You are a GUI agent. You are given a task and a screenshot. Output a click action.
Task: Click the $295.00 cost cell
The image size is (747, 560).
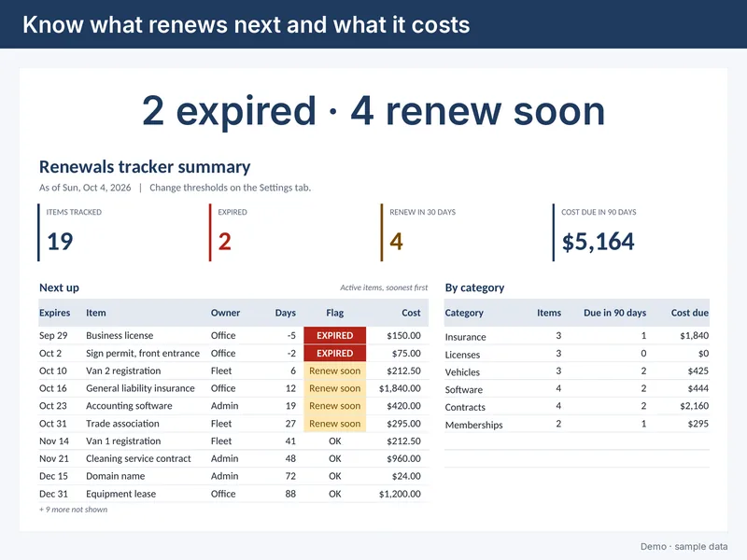[x=403, y=424]
